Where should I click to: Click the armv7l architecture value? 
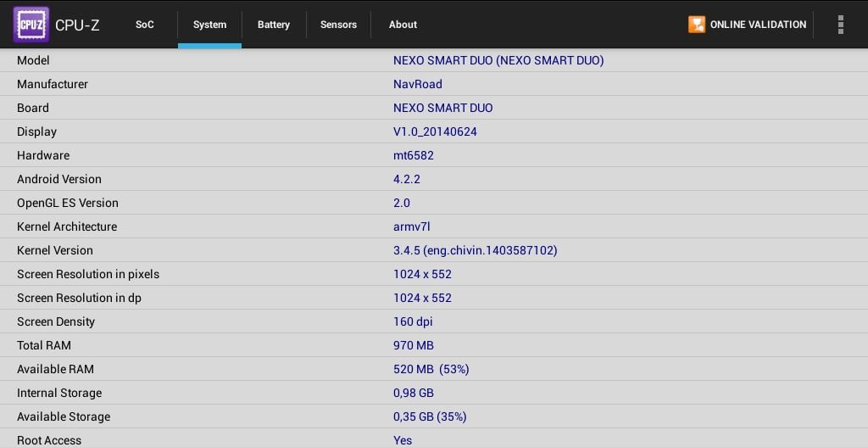(411, 226)
